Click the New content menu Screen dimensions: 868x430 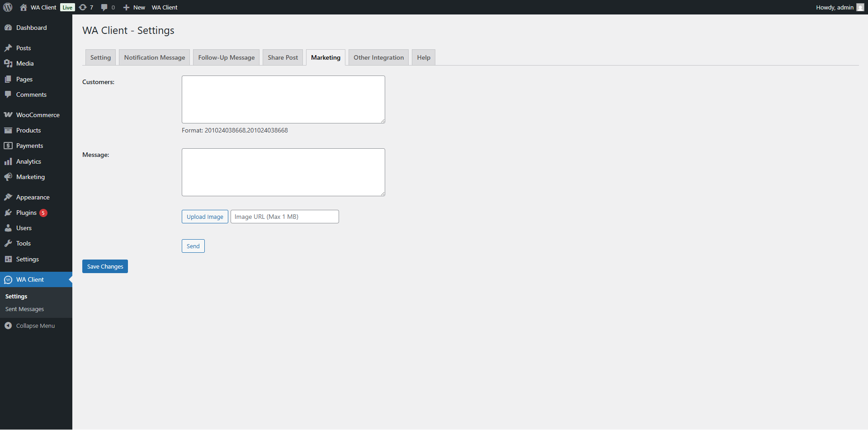(134, 7)
